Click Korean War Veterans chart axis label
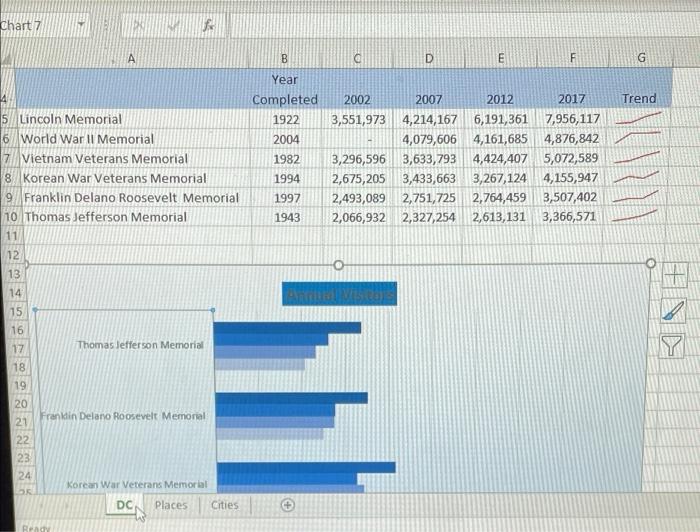The width and height of the screenshot is (700, 532). 137,485
